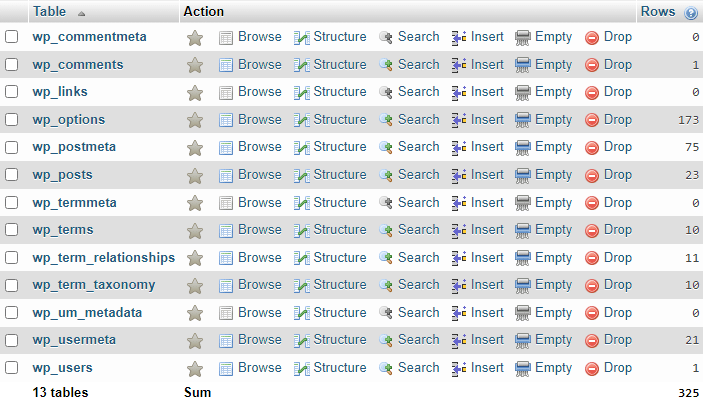Click the favorite star for wp_posts
The width and height of the screenshot is (703, 402).
click(x=195, y=175)
